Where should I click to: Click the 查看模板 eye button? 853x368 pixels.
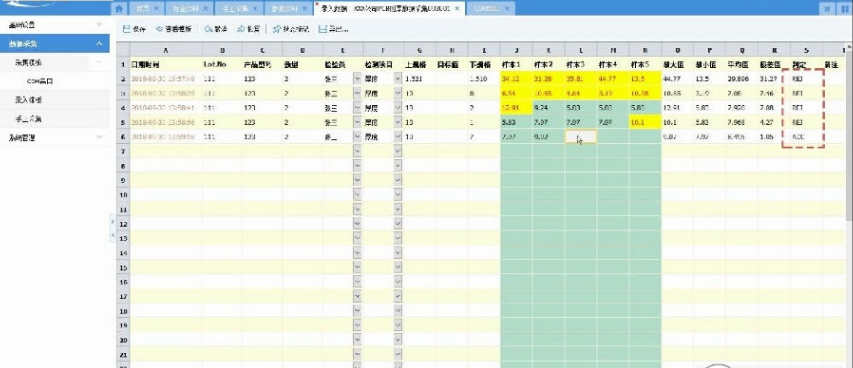(x=174, y=29)
